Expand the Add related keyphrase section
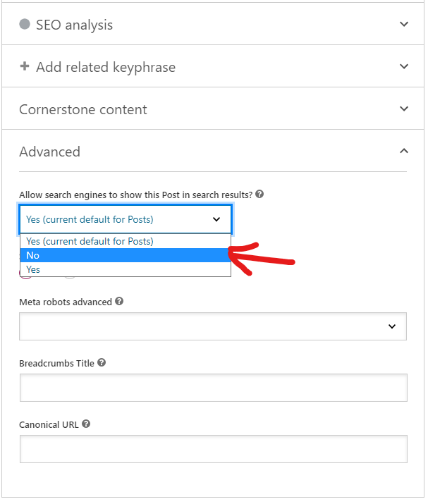This screenshot has width=428, height=504. (x=404, y=66)
